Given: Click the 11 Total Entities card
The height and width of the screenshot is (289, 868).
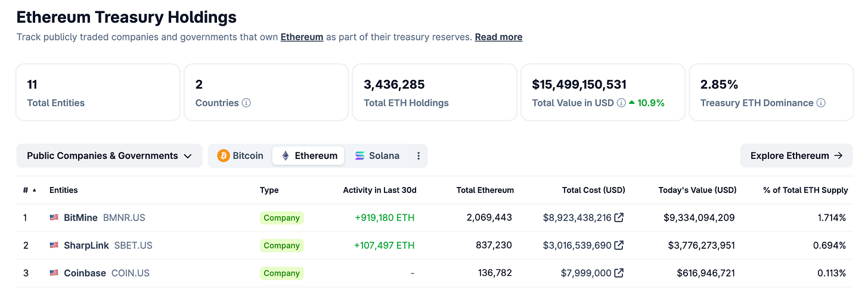Looking at the screenshot, I should click(98, 93).
